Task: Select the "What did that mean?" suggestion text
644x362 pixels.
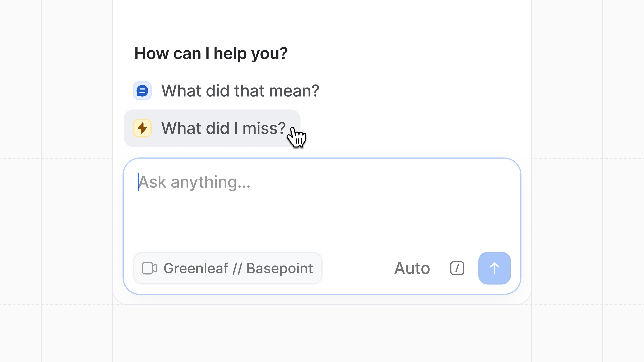Action: point(240,91)
